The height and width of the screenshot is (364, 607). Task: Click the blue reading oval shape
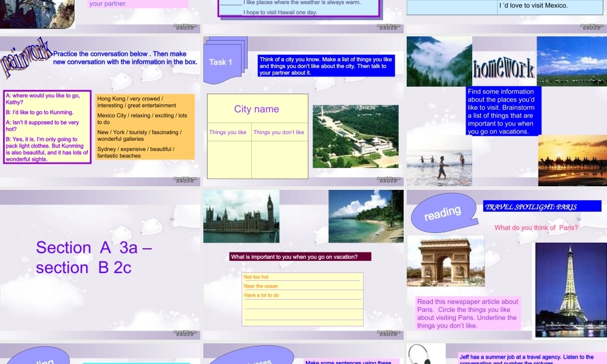click(443, 213)
